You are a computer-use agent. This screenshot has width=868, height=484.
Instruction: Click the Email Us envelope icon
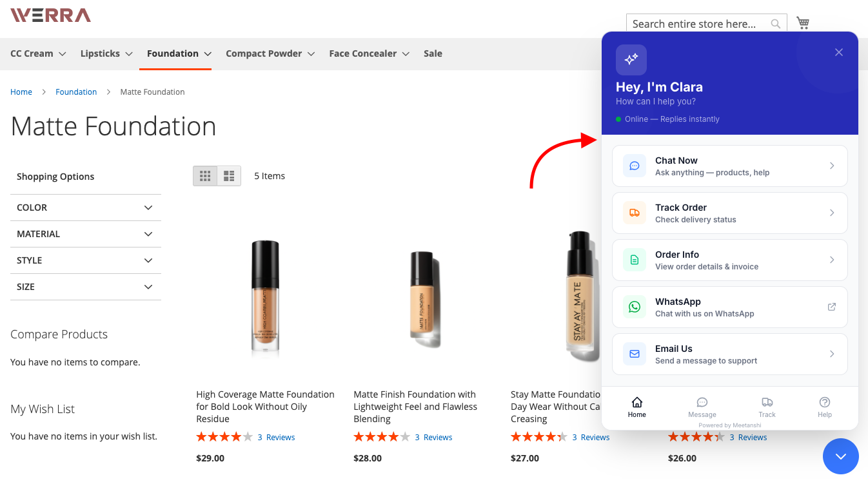(635, 354)
